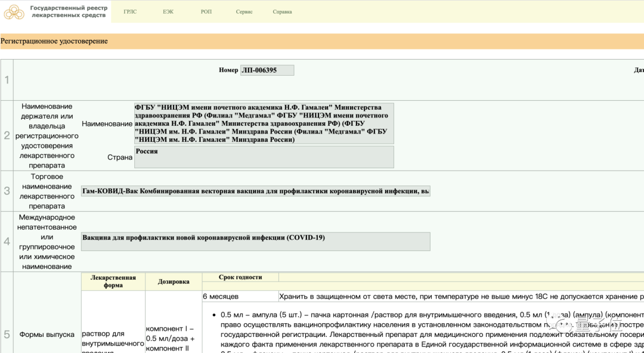The height and width of the screenshot is (353, 644).
Task: Click the Дозировка column header
Action: coord(174,282)
